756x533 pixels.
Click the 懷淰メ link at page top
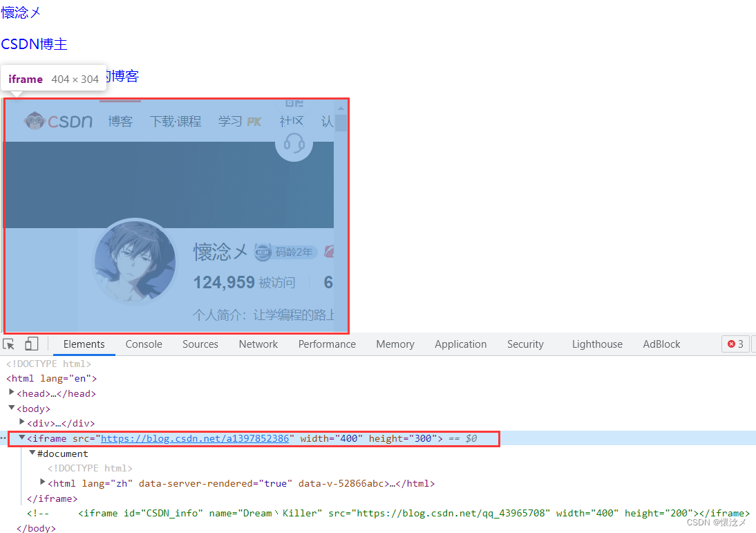tap(21, 12)
